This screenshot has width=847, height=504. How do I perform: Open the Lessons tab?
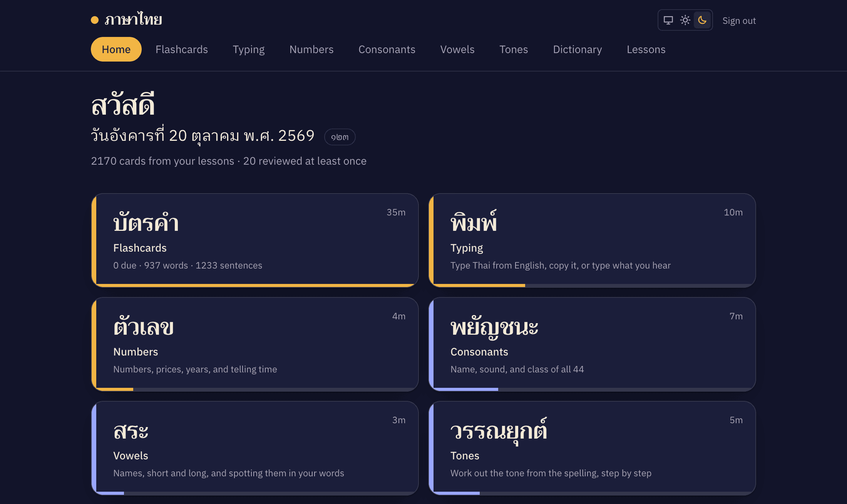(646, 49)
